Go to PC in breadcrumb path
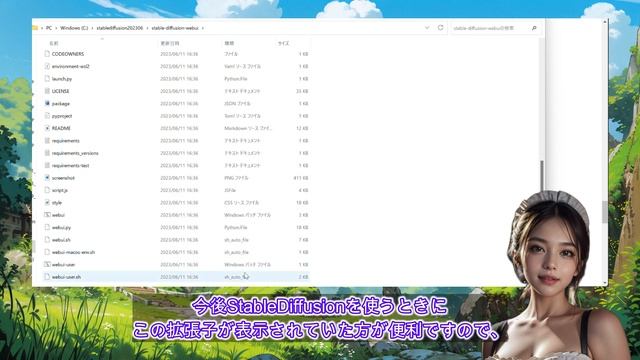The width and height of the screenshot is (640, 360). (49, 28)
